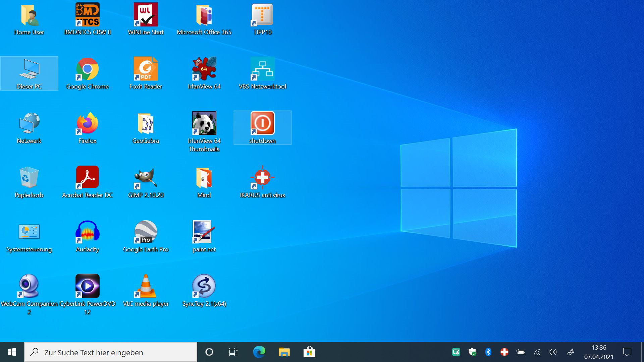Launch Audacity shortcut
This screenshot has width=644, height=362.
click(87, 232)
